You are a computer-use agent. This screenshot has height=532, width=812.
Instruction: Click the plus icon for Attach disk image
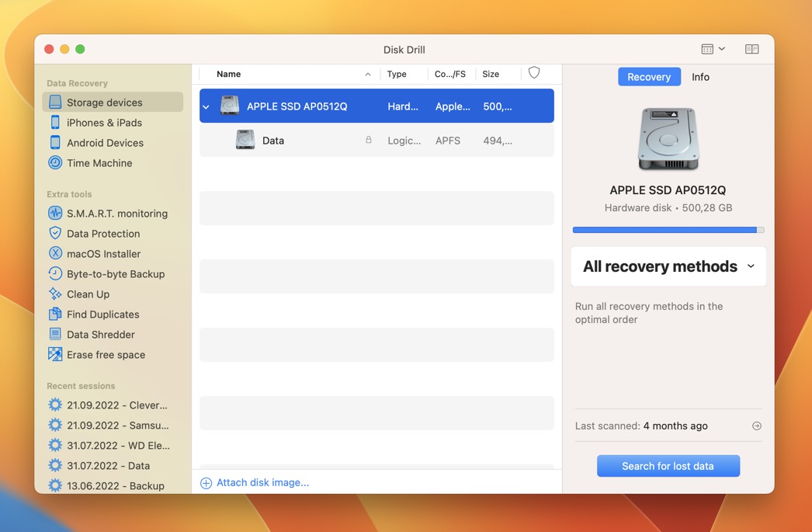(206, 483)
